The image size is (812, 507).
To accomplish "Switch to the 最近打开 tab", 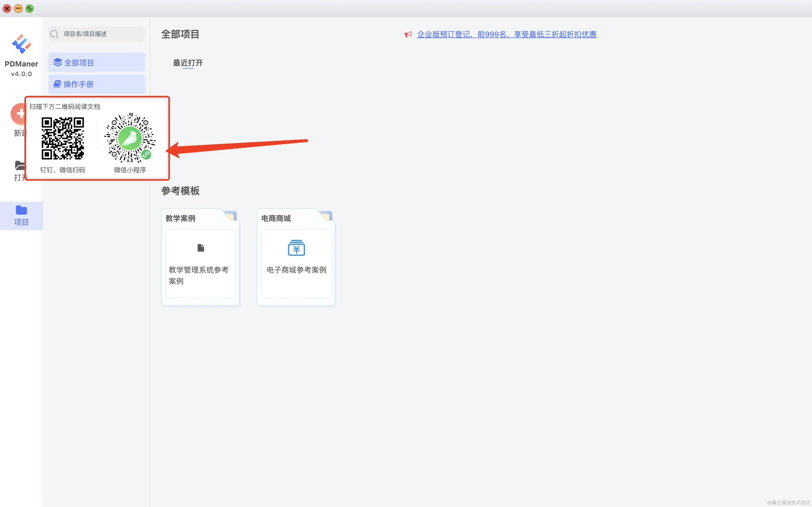I will pyautogui.click(x=188, y=63).
